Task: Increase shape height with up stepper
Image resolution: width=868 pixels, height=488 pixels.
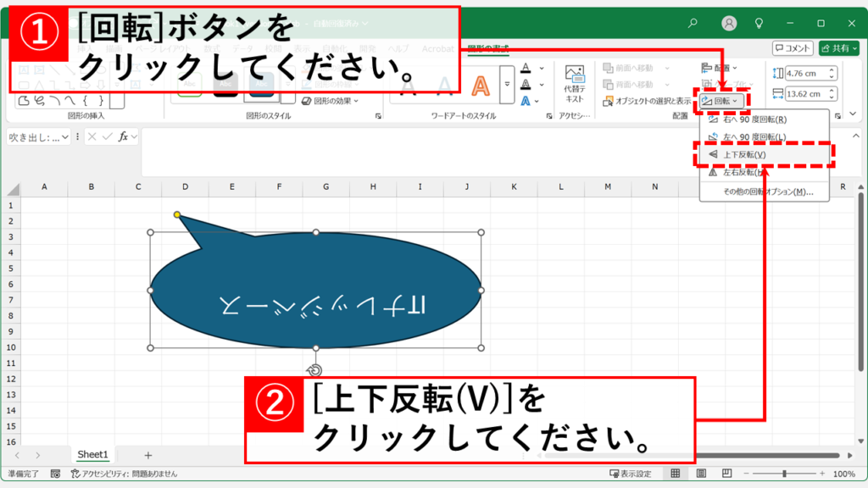Action: (832, 69)
